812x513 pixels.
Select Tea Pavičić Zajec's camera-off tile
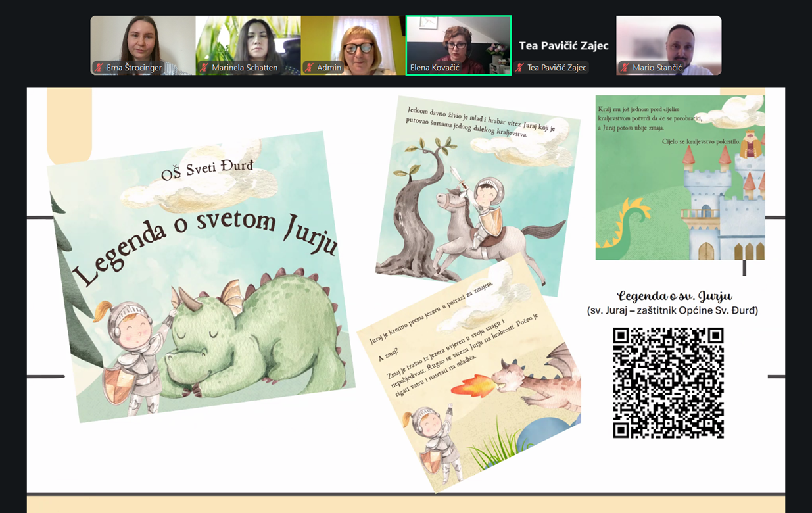pyautogui.click(x=563, y=39)
